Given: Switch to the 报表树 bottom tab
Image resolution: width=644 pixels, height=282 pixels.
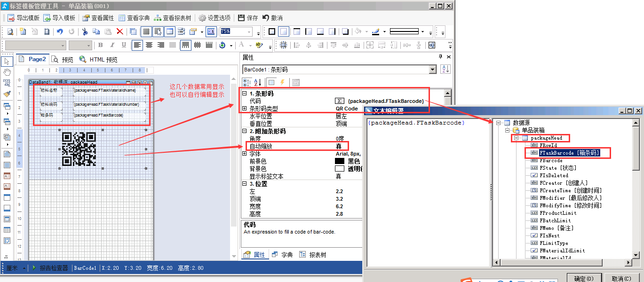Looking at the screenshot, I should click(x=312, y=255).
